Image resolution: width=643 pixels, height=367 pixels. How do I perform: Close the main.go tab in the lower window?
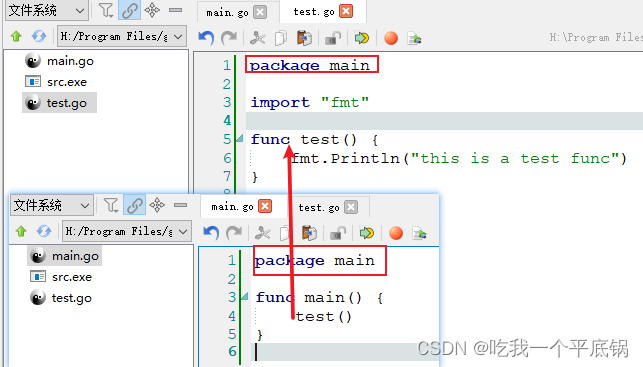click(x=265, y=206)
